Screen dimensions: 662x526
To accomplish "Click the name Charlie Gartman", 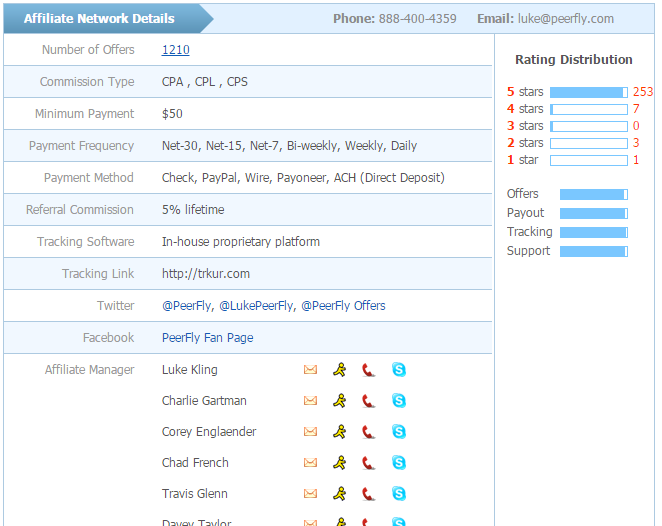I will click(204, 401).
